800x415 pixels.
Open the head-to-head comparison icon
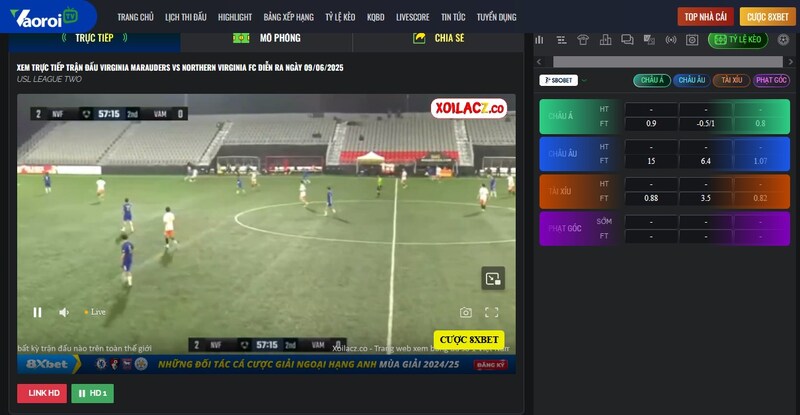click(x=649, y=40)
